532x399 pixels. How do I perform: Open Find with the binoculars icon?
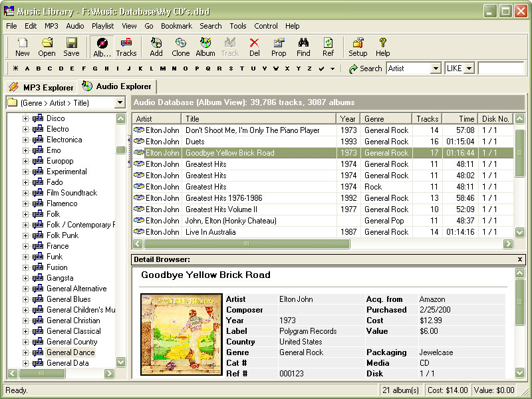303,47
